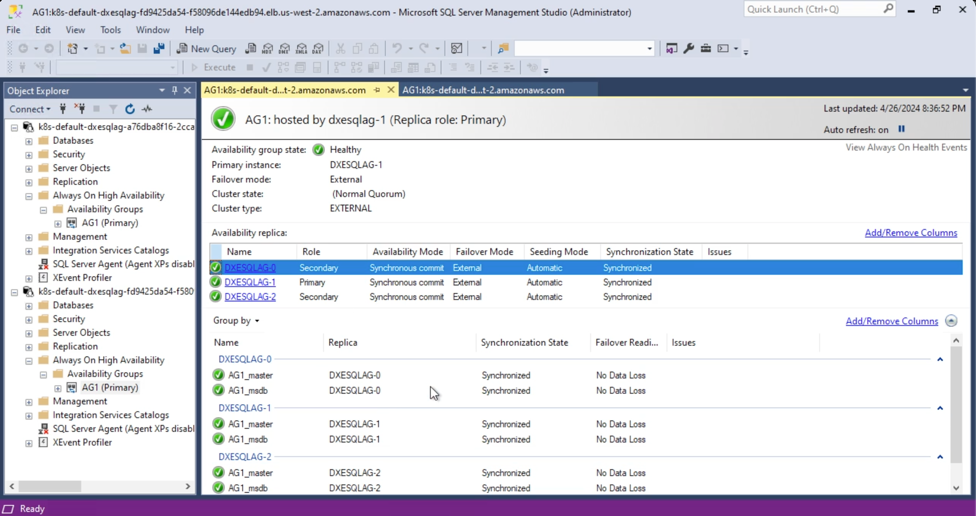Viewport: 976px width, 516px height.
Task: Open the Activity Monitor toolbar icon
Action: coord(456,49)
